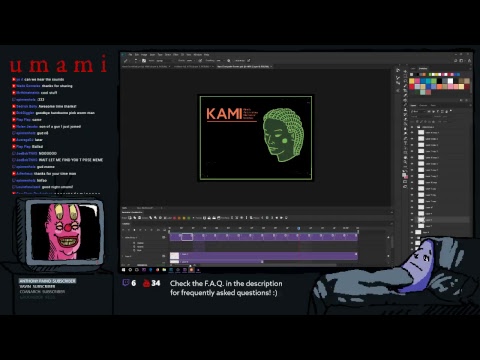Toggle the Opacity keyframe stopwatch
Screen dimensions: 480x360
[x=134, y=247]
